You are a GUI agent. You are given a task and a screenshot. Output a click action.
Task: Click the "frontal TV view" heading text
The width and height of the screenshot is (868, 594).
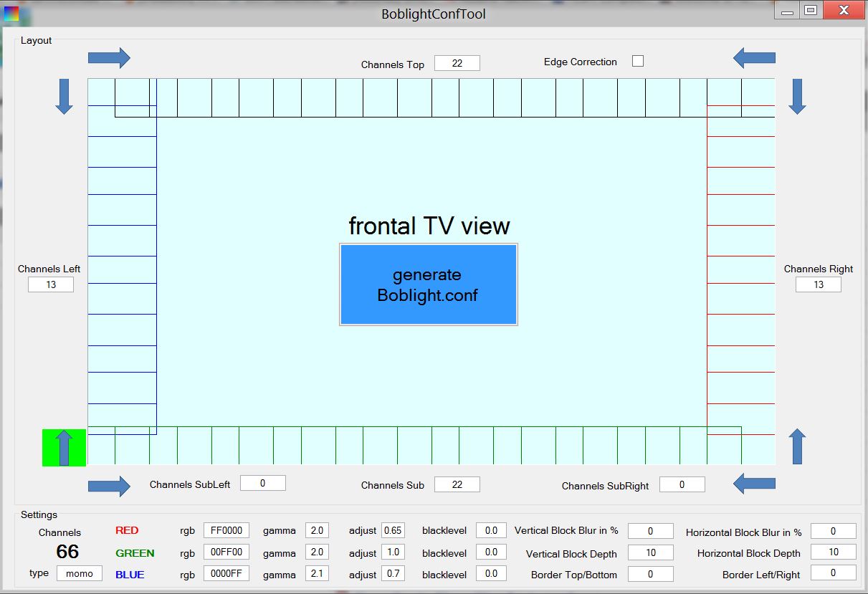point(429,226)
